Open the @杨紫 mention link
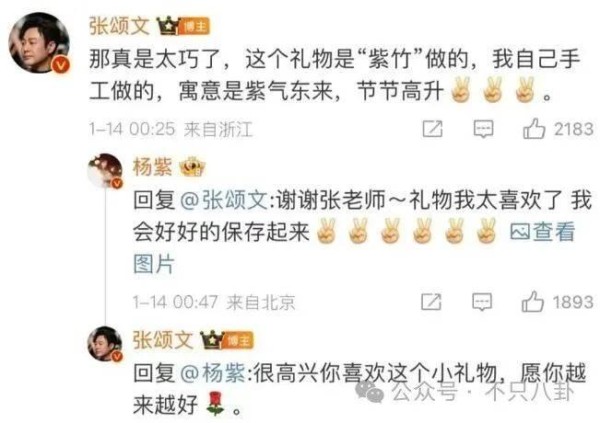Screen dimensions: 600x423 pyautogui.click(x=212, y=373)
